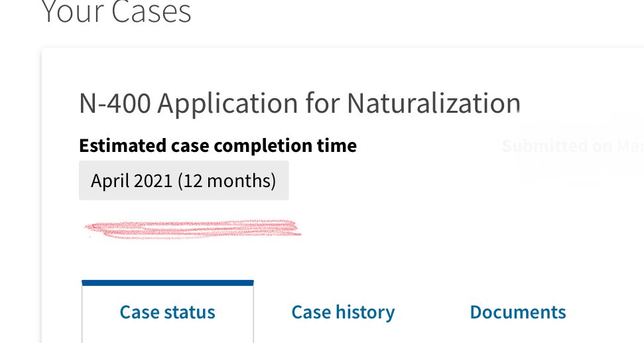The height and width of the screenshot is (343, 644).
Task: Click the (12 months) text in the badge
Action: click(x=227, y=180)
